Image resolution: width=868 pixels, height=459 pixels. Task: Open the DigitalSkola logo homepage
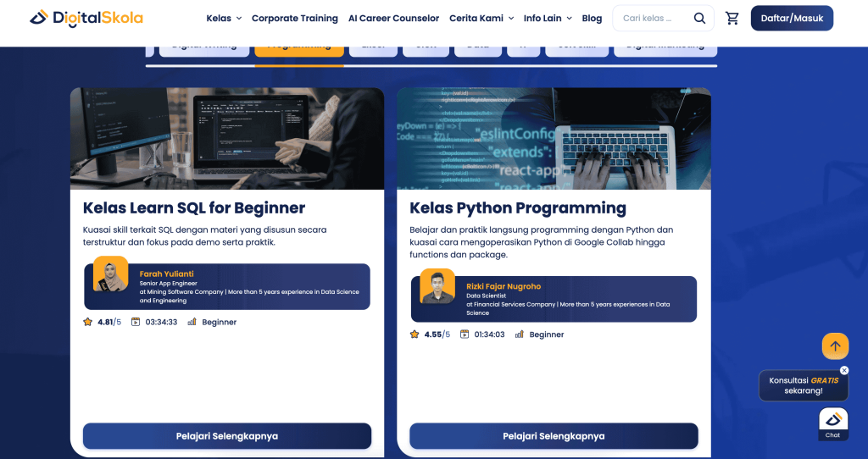pos(86,19)
